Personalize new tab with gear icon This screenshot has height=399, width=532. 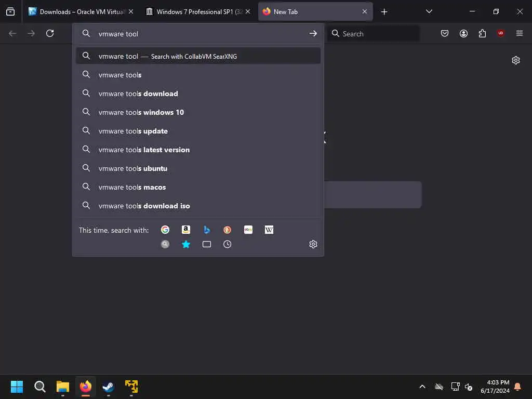click(516, 60)
